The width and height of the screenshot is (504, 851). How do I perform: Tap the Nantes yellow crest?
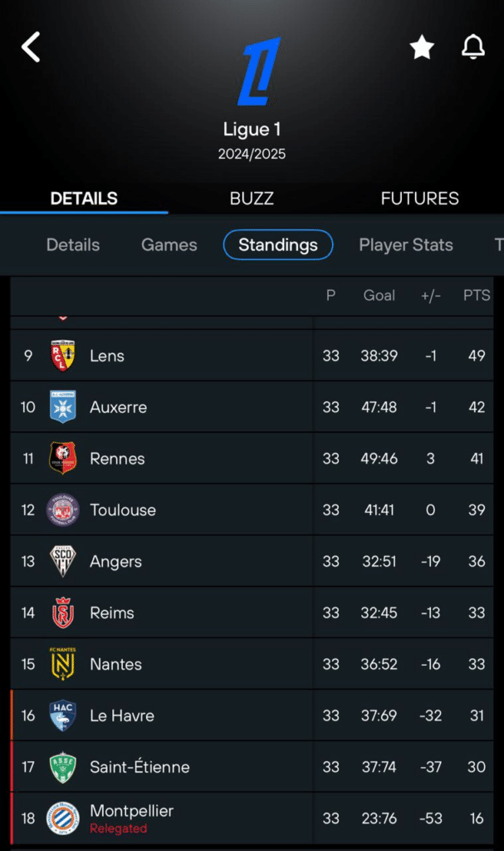[x=63, y=665]
